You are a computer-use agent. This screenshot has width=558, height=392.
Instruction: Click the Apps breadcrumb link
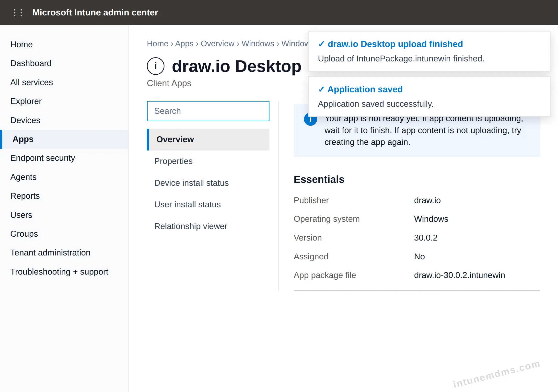(184, 44)
